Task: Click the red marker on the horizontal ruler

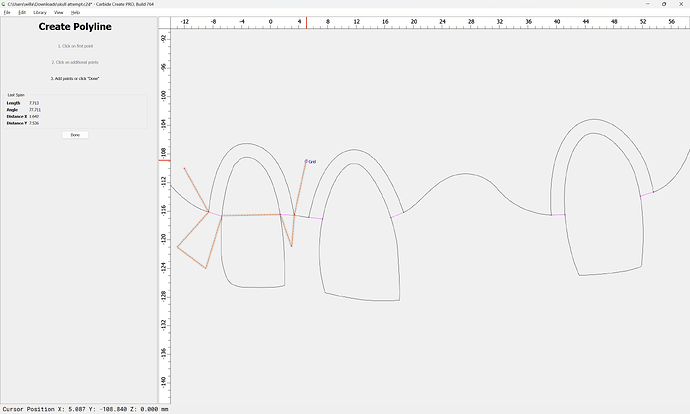Action: click(x=306, y=22)
